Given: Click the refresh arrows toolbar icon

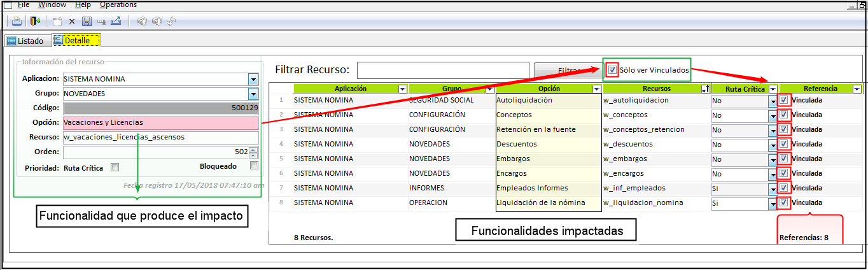Looking at the screenshot, I should 171,22.
